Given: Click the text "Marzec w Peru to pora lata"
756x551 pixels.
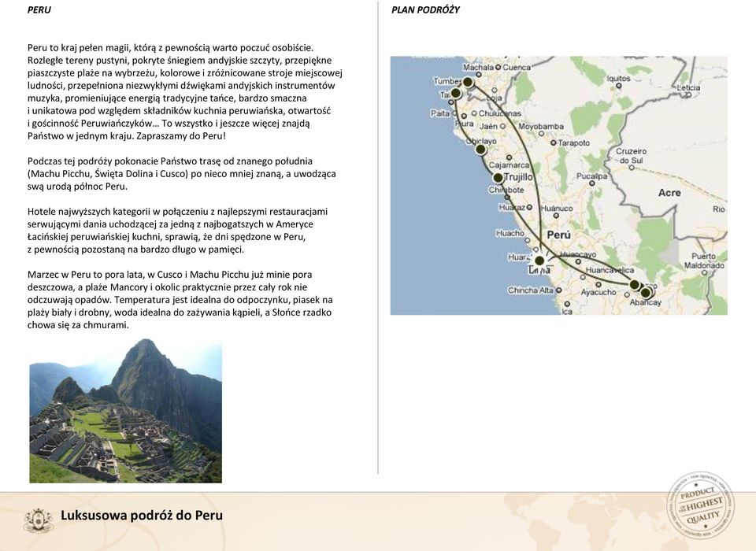Looking at the screenshot, I should 85,275.
